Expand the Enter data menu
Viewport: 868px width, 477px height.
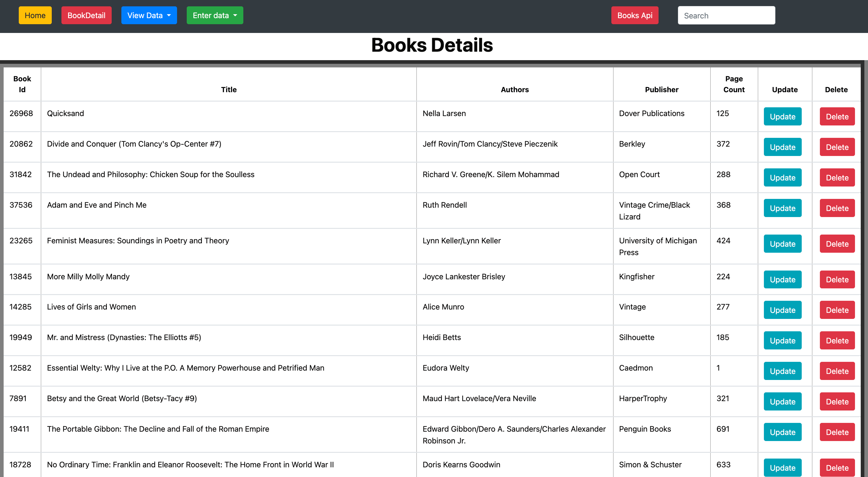(215, 15)
